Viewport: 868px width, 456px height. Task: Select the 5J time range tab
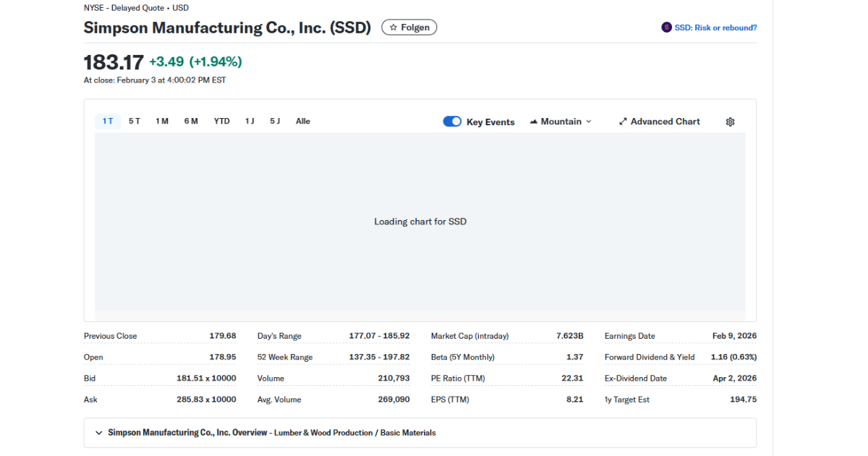tap(274, 121)
